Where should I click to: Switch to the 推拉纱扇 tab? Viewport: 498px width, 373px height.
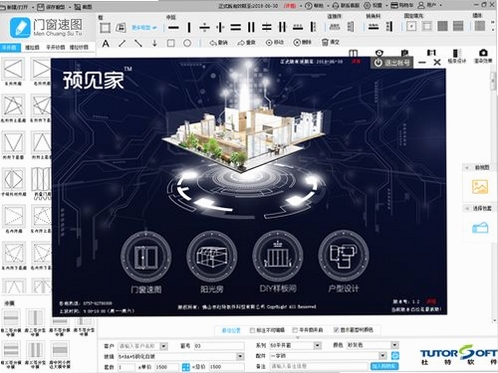(79, 47)
